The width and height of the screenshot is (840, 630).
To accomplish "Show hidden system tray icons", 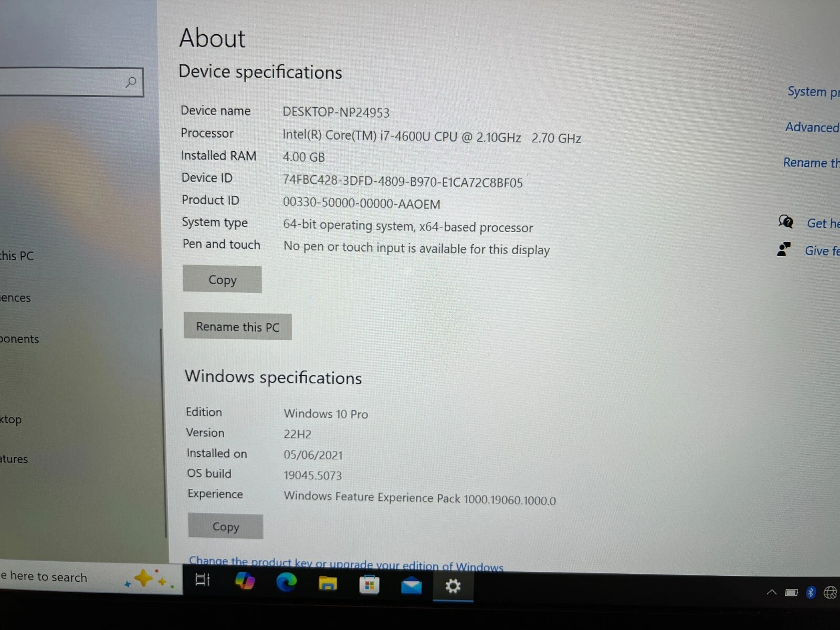I will (x=771, y=592).
